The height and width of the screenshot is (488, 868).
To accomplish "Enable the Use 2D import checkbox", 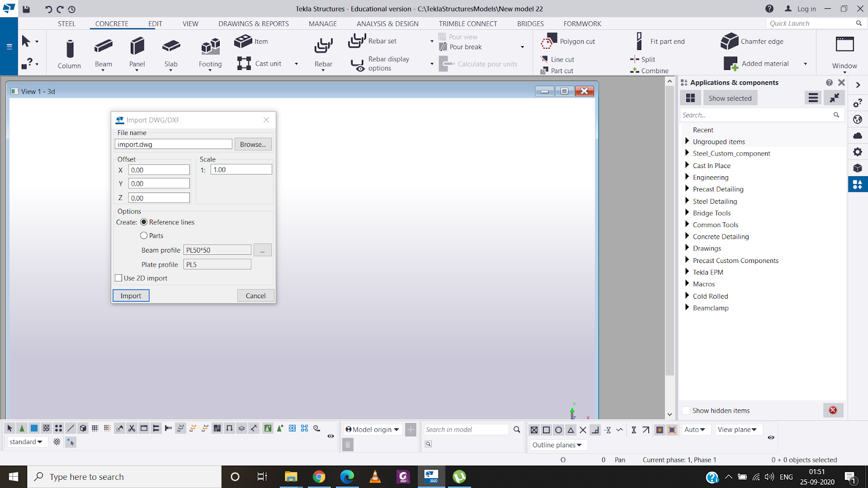I will tap(119, 278).
